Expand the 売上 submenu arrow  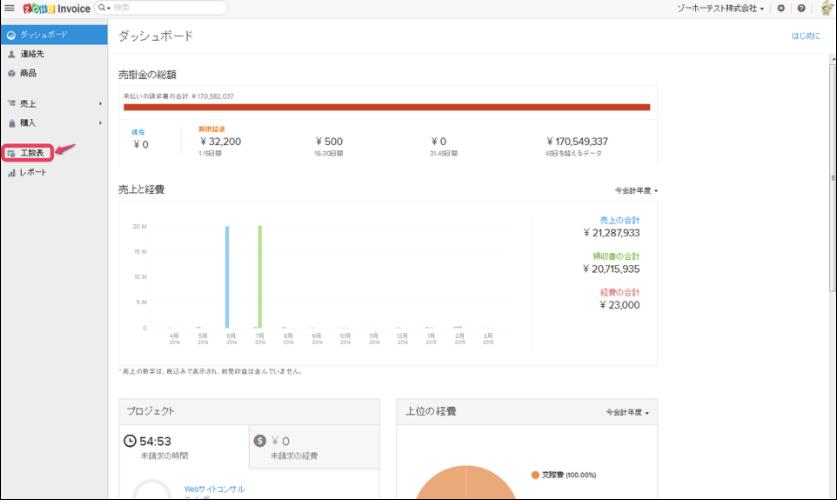pyautogui.click(x=100, y=104)
